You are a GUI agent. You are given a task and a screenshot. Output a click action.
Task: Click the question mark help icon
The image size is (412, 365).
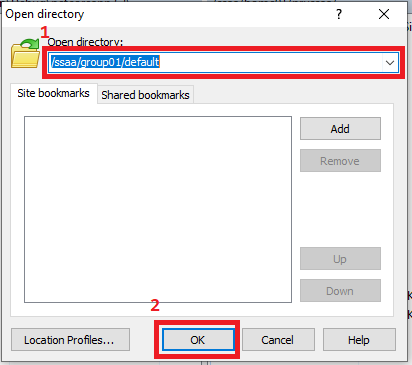coord(339,14)
